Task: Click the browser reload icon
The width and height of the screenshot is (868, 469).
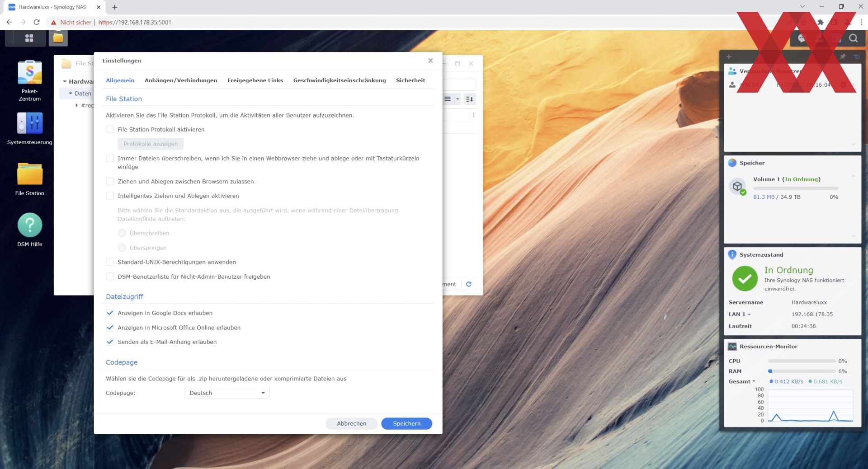Action: coord(37,22)
